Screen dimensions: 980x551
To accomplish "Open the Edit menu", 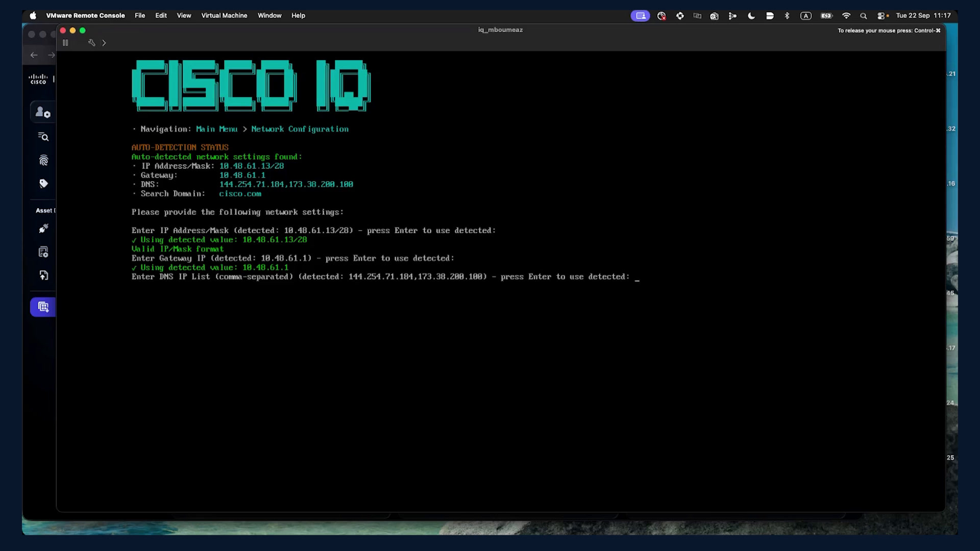I will coord(161,15).
